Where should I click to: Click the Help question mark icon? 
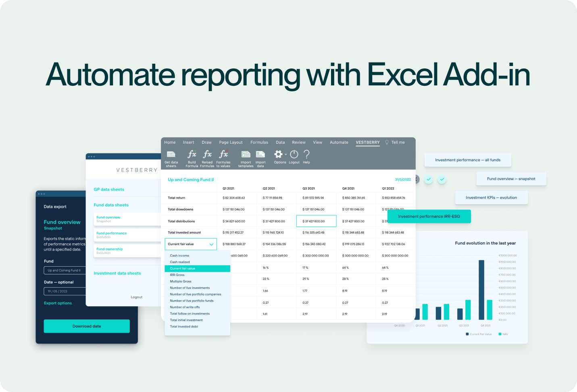pos(306,154)
